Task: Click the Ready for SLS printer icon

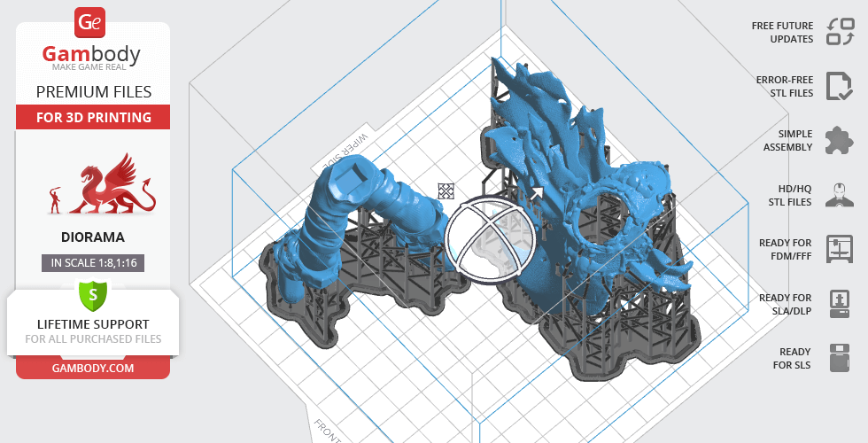Action: point(839,358)
